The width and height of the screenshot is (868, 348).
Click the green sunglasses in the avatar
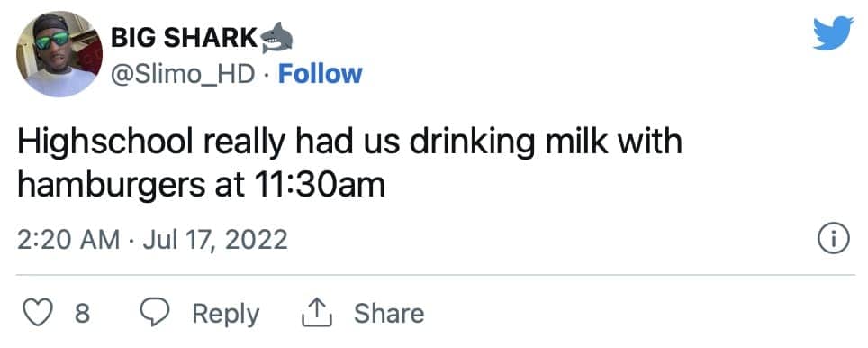tap(52, 41)
